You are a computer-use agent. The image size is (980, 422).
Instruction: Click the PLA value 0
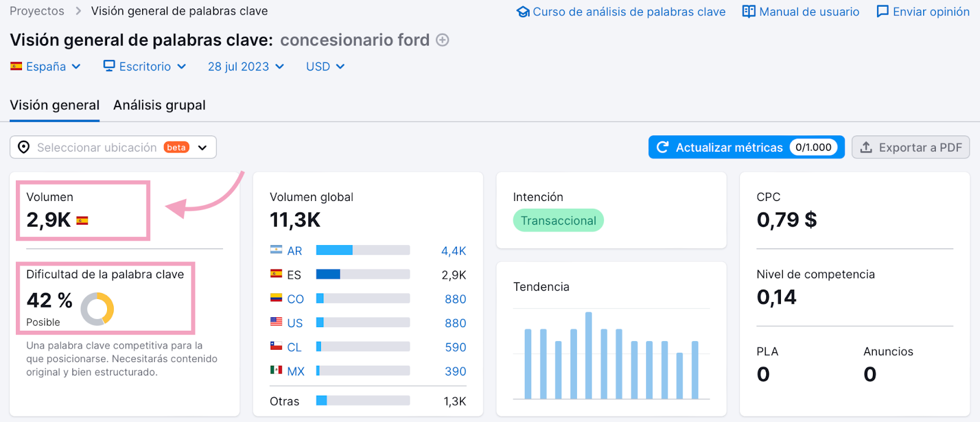(x=763, y=374)
